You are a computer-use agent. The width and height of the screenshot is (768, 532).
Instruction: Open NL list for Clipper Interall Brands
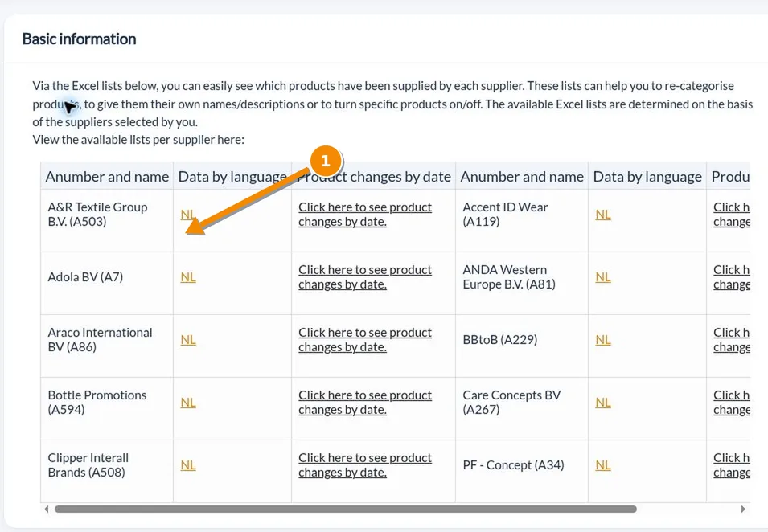188,465
